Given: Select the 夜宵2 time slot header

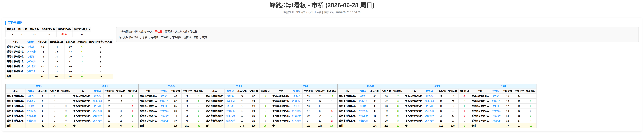Looking at the screenshot, I should [x=503, y=86].
